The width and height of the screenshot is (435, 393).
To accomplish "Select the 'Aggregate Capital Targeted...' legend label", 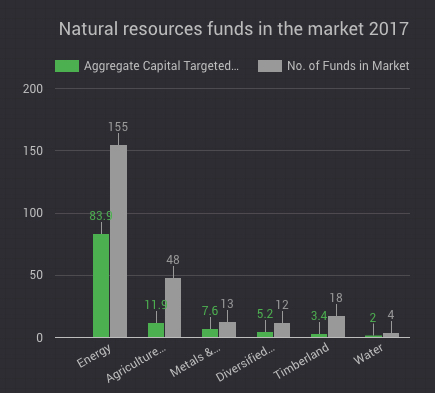I will [x=161, y=66].
